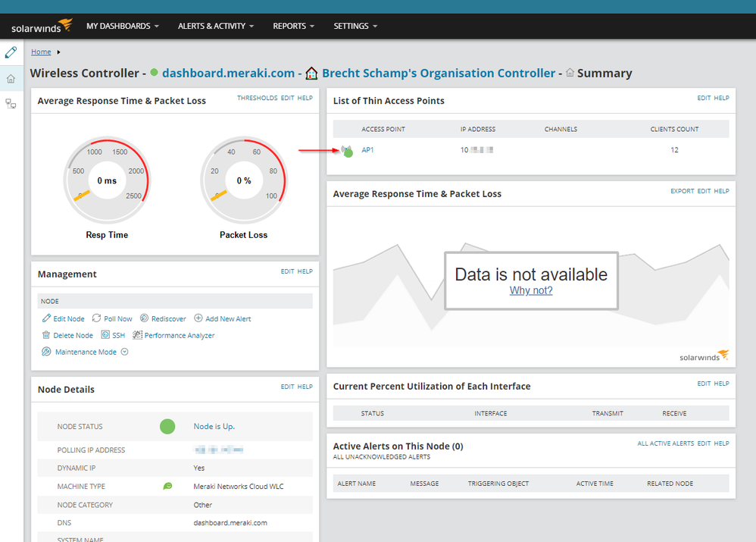The image size is (756, 542).
Task: Click the breadcrumb arrow after Home
Action: pos(58,52)
